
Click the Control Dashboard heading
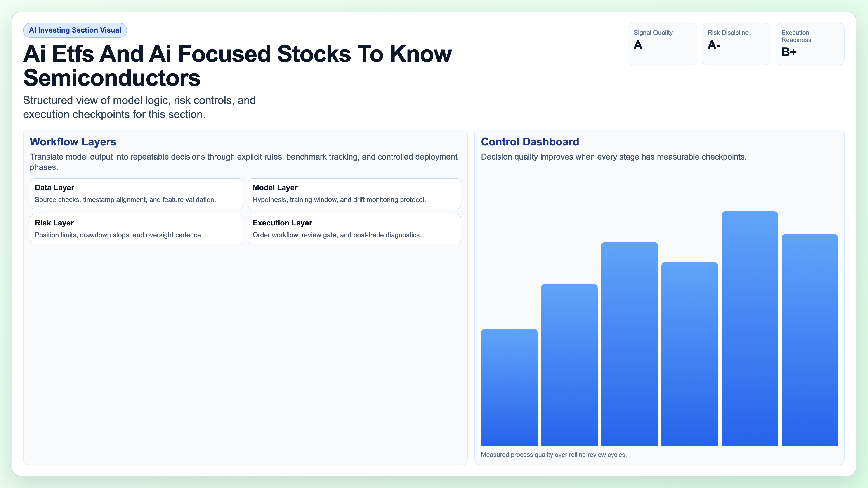click(530, 142)
